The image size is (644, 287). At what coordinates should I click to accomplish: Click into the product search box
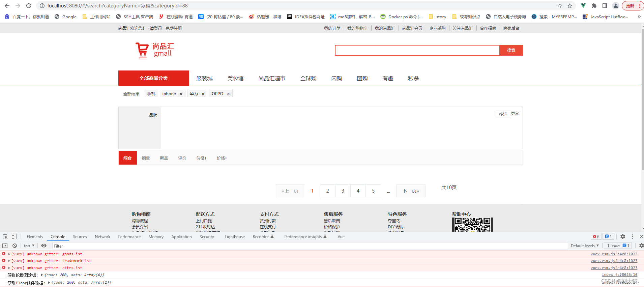pyautogui.click(x=417, y=50)
